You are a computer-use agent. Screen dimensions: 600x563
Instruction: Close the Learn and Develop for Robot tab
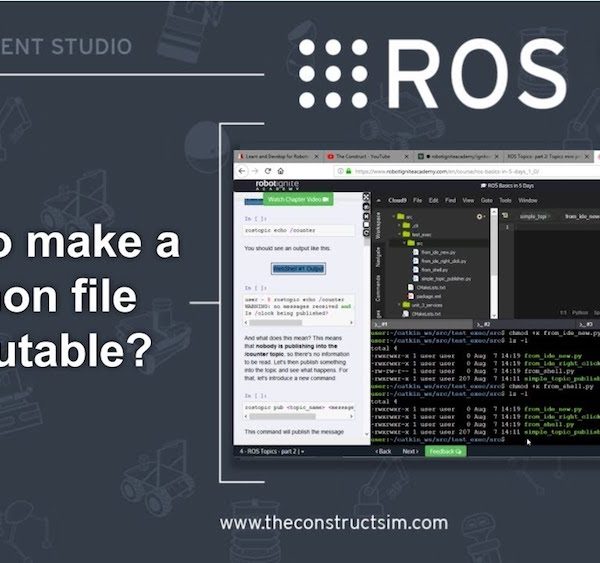[x=316, y=157]
